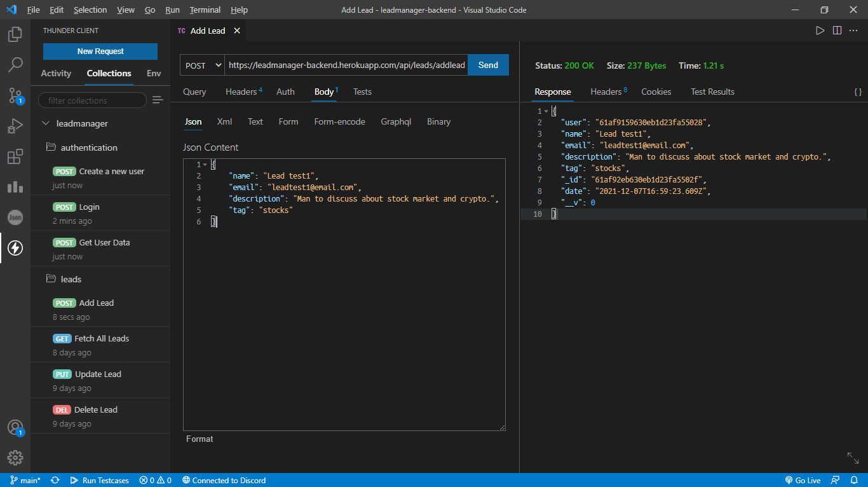Open editor More Actions ellipsis
Image resolution: width=868 pixels, height=487 pixels.
click(853, 31)
